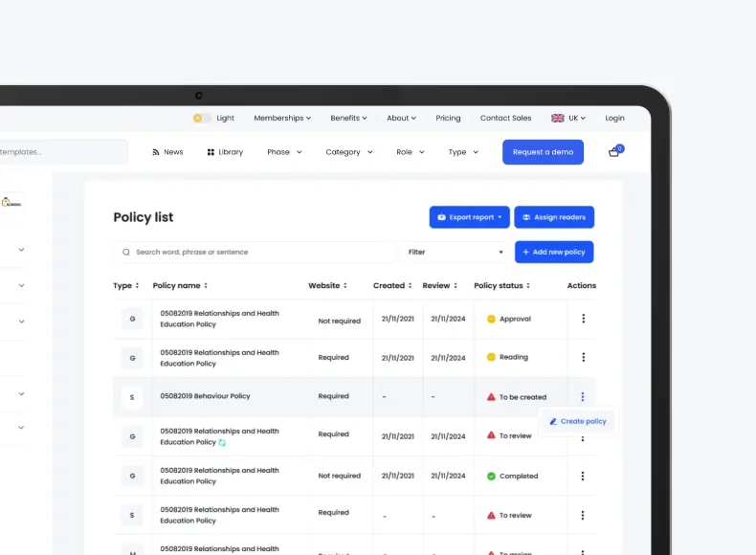Click the green refresh icon beside policy name
This screenshot has width=756, height=555.
[222, 442]
